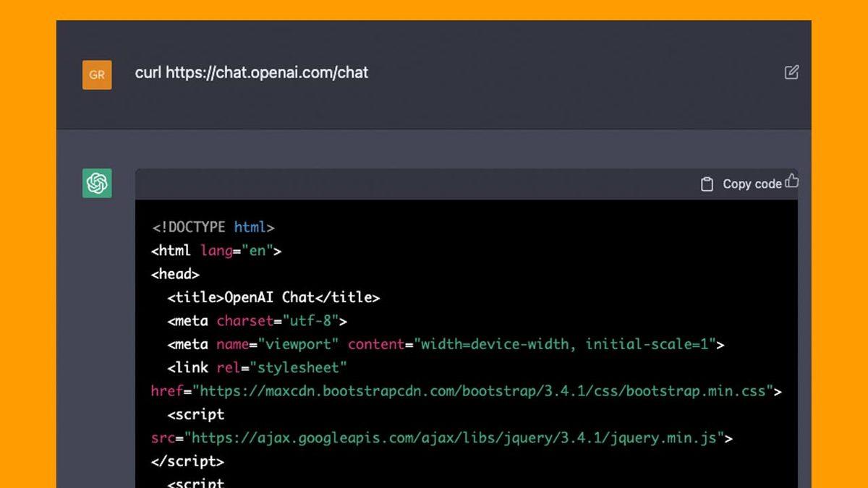This screenshot has width=868, height=488.
Task: Click the "utf-8" attribute value
Action: pyautogui.click(x=310, y=321)
